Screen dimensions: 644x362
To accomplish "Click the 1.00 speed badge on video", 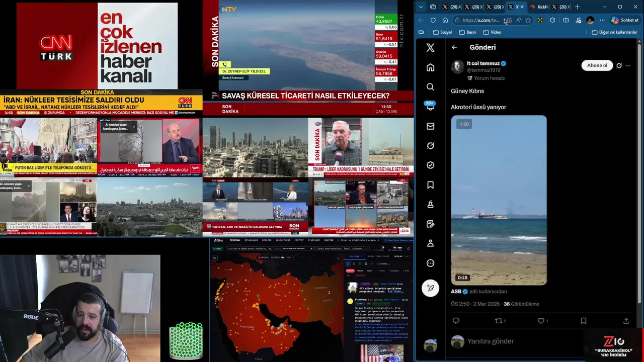I will tap(464, 124).
